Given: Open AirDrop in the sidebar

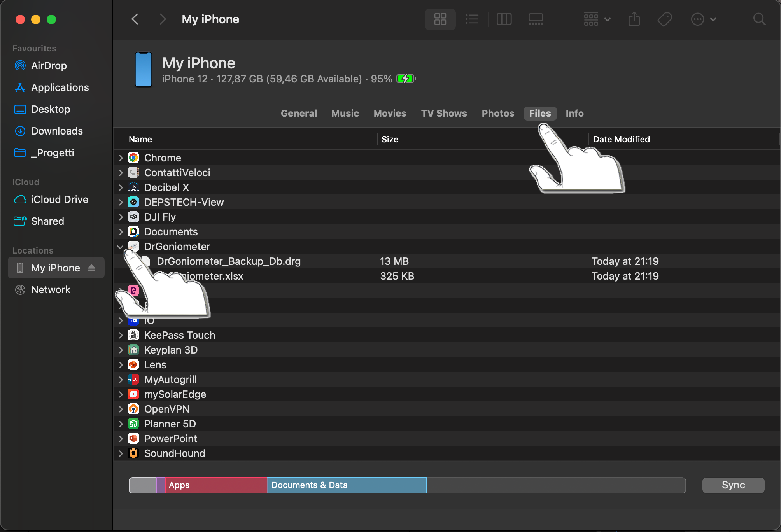Looking at the screenshot, I should point(49,66).
